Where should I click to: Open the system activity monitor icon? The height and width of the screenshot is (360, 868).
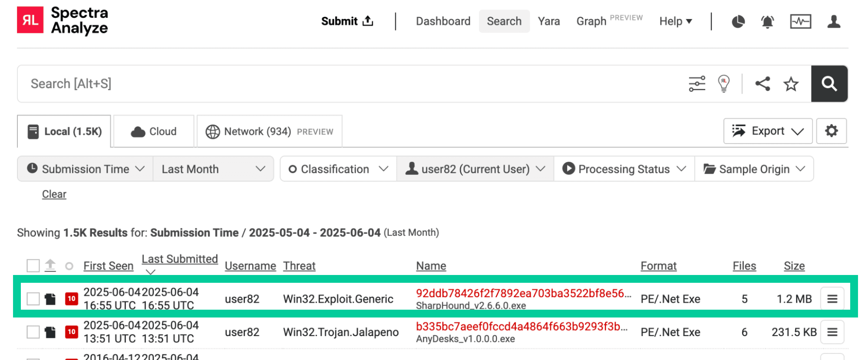pyautogui.click(x=800, y=21)
